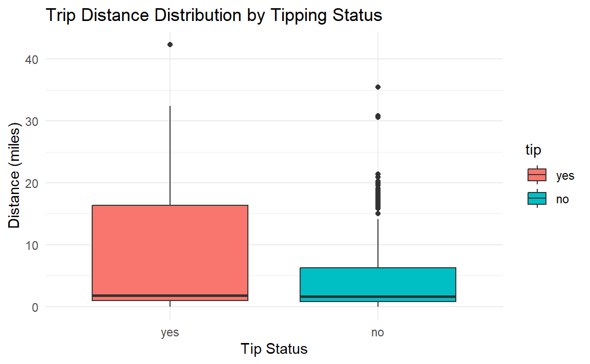This screenshot has width=590, height=364.
Task: Select the top outlier above the 'yes' box
Action: (170, 45)
